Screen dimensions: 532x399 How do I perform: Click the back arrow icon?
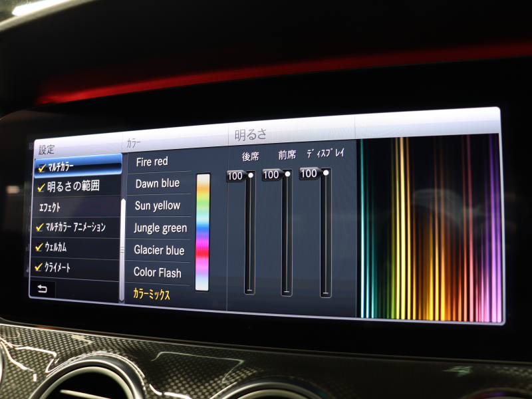(x=43, y=289)
